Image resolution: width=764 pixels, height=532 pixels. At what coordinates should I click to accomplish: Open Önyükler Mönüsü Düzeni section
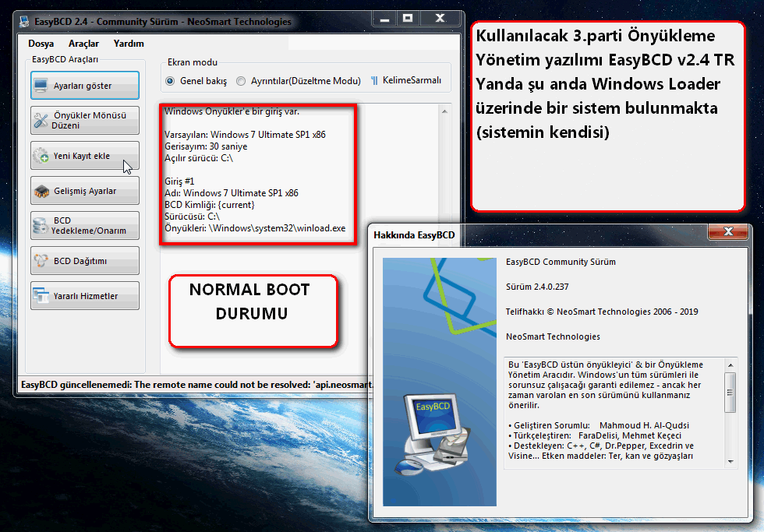click(85, 120)
